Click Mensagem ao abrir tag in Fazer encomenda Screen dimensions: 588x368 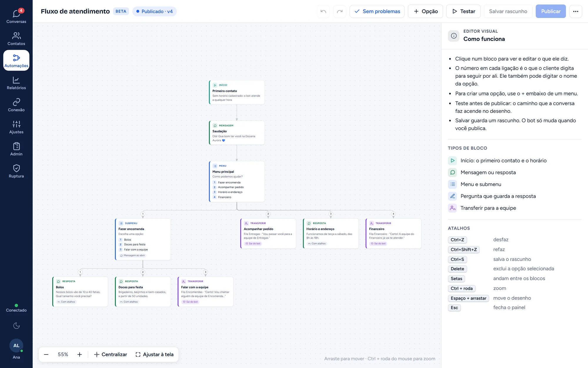(133, 255)
